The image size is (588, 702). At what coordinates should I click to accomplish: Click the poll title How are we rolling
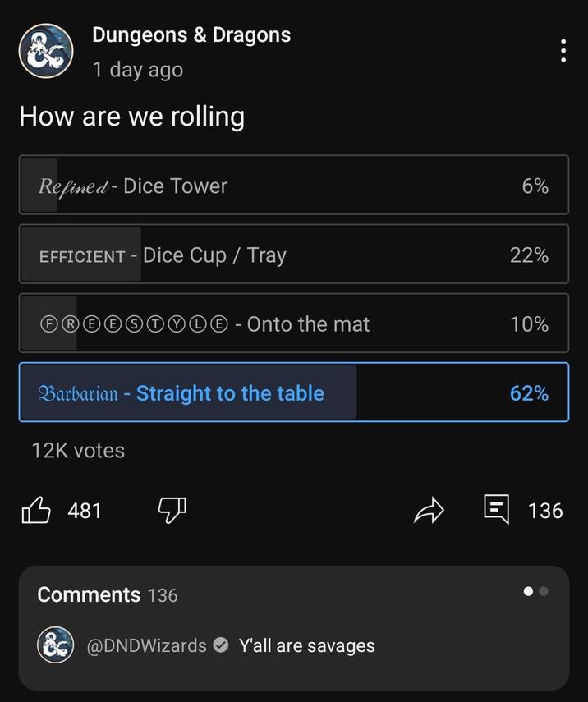click(x=131, y=117)
